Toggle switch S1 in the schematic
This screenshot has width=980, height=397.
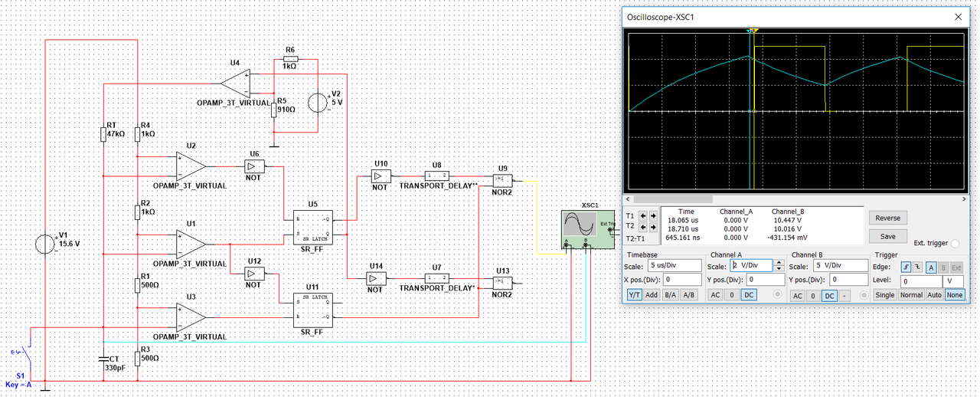tap(24, 353)
